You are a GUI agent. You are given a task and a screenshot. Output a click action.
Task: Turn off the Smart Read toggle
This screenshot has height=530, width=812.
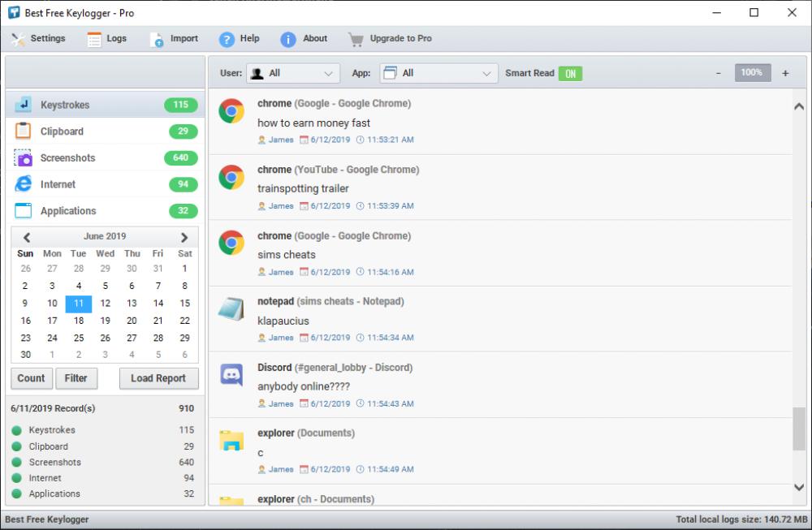(571, 73)
